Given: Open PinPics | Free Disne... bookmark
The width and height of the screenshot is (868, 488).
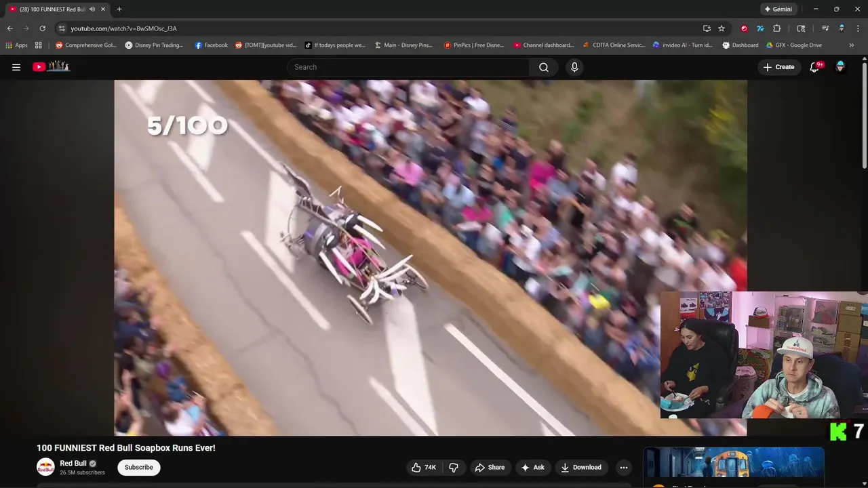Looking at the screenshot, I should [474, 45].
